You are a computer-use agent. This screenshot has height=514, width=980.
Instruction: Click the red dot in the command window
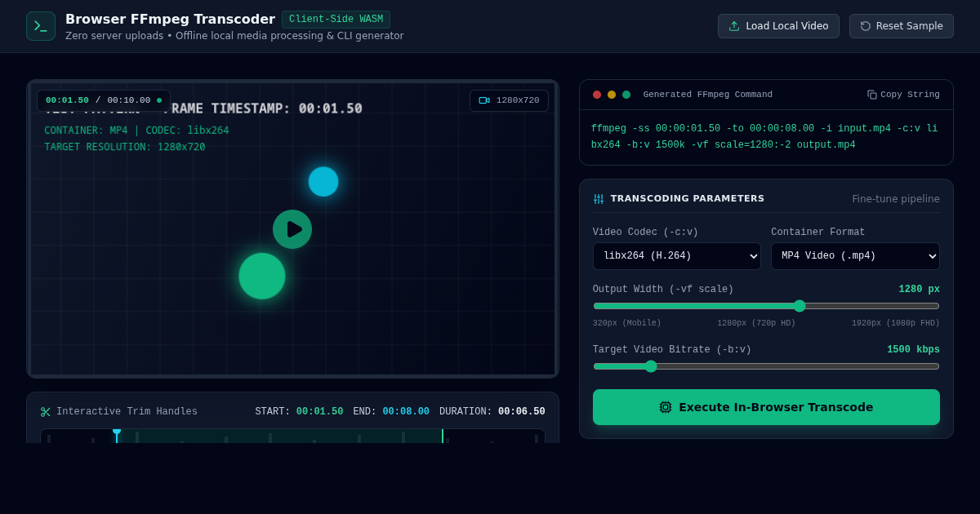coord(597,95)
